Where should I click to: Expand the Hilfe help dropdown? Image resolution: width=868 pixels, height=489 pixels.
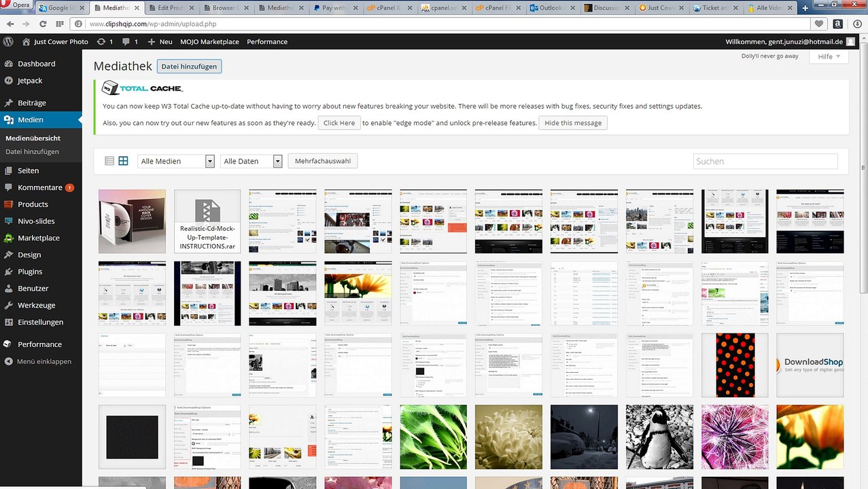pyautogui.click(x=829, y=56)
